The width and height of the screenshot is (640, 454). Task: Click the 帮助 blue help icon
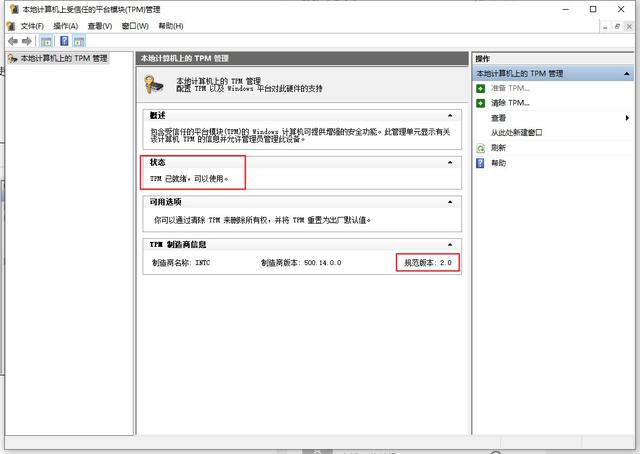pos(480,163)
